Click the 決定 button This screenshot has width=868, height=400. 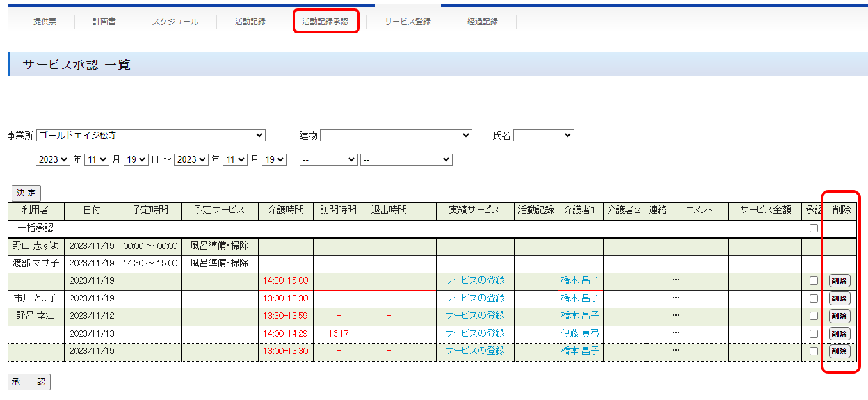click(x=26, y=193)
